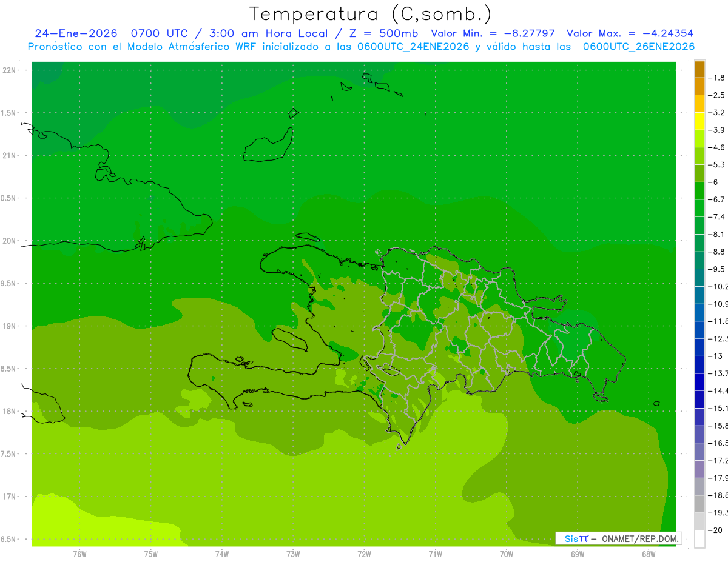728x562 pixels.
Task: Select the pressure level "Z = 500mb"
Action: tap(383, 34)
